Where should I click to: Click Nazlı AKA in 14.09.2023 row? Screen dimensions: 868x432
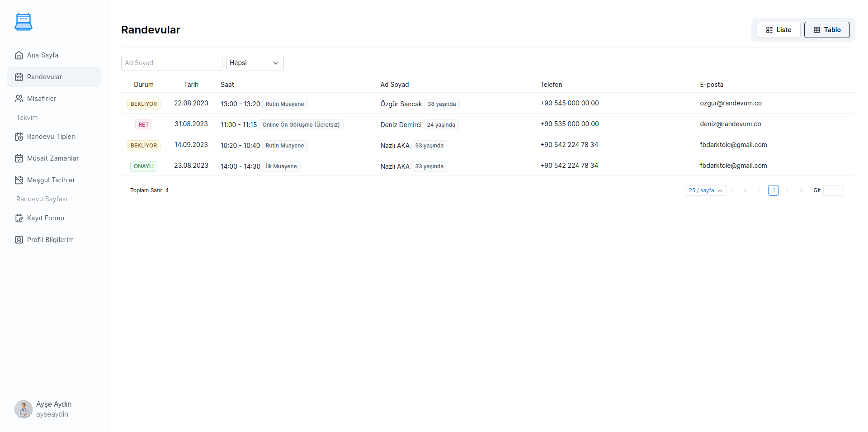[395, 146]
